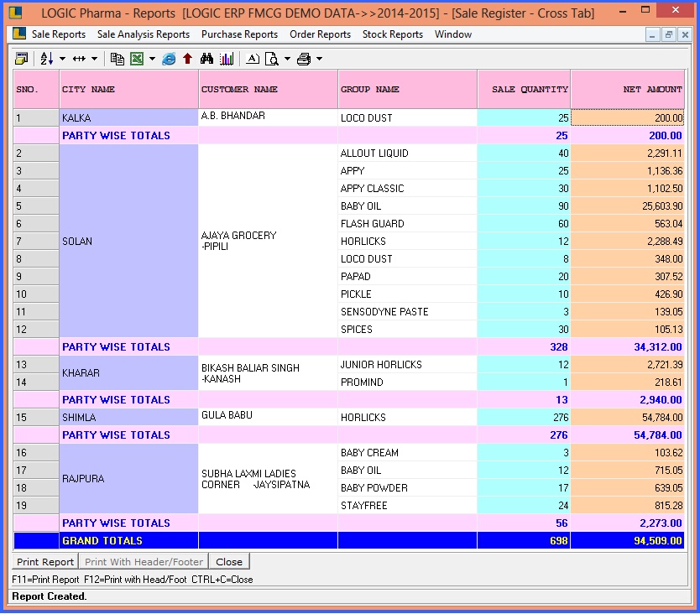Click the Excel export icon
This screenshot has width=700, height=614.
pos(136,59)
